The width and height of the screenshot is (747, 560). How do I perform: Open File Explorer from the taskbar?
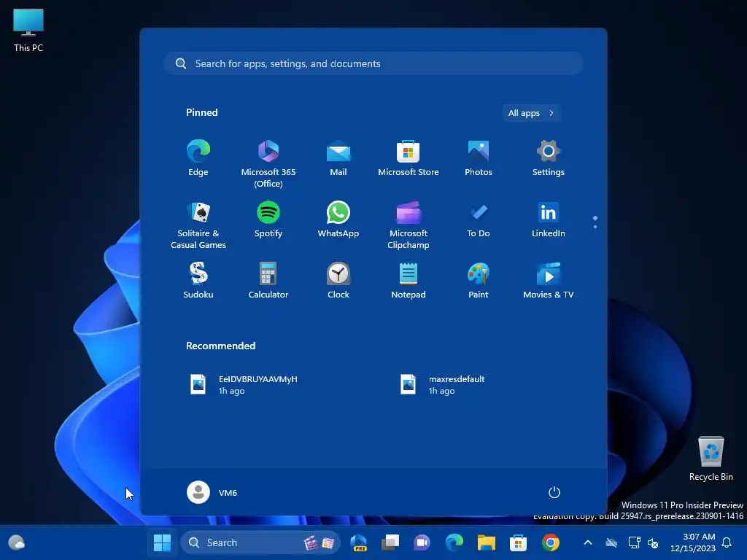[x=487, y=542]
